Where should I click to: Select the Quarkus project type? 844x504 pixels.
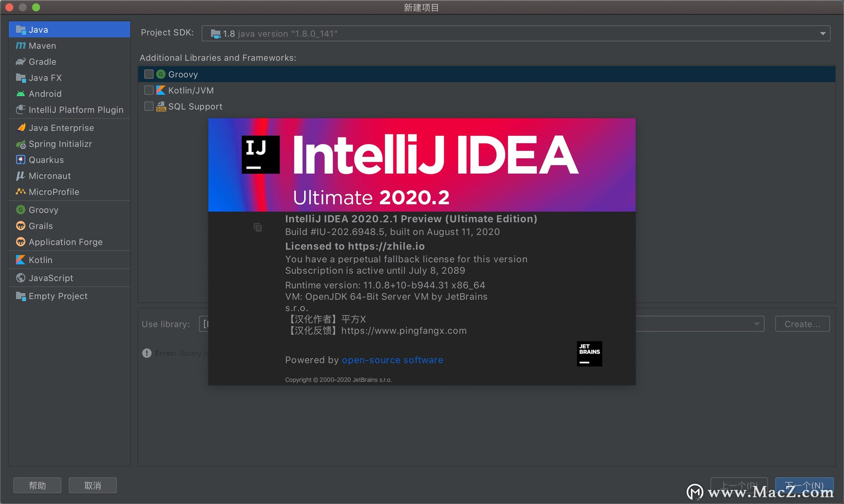[x=46, y=160]
